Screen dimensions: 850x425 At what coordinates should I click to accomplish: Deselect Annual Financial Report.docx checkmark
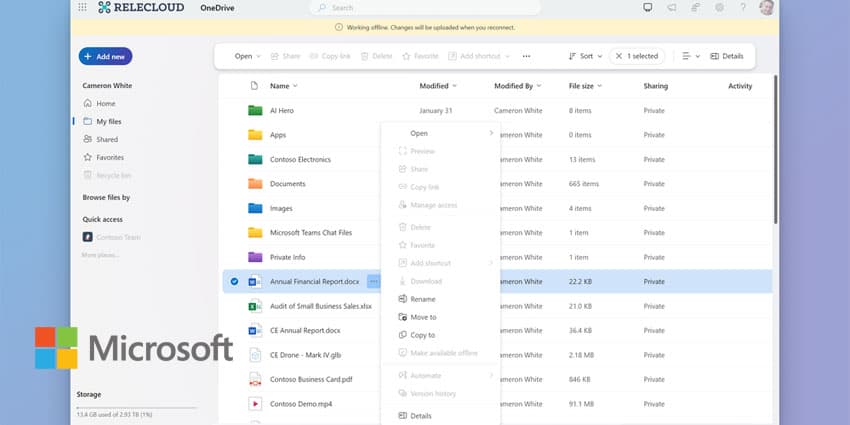click(234, 281)
